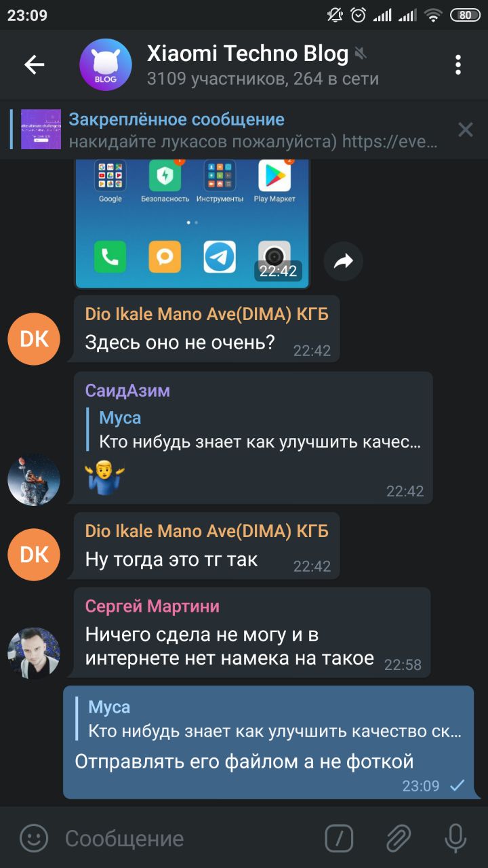Tap the back arrow in the header

click(x=34, y=64)
